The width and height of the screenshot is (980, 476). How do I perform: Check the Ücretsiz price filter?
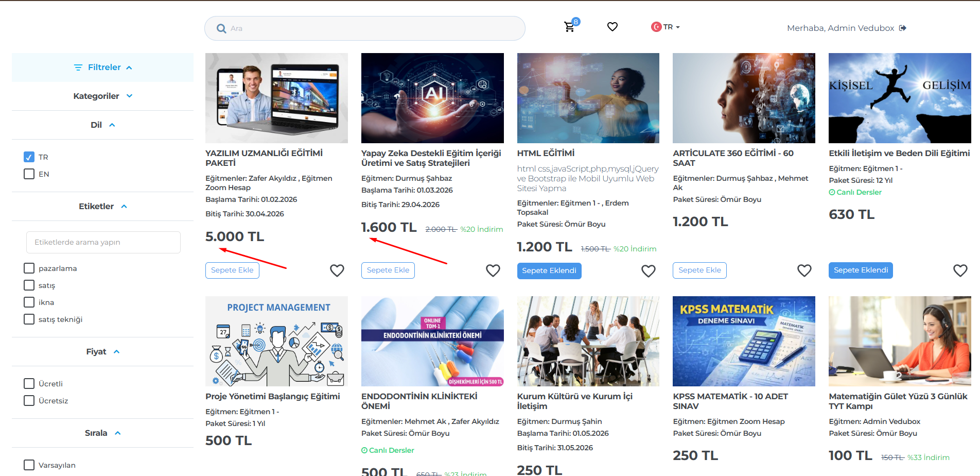[x=29, y=401]
